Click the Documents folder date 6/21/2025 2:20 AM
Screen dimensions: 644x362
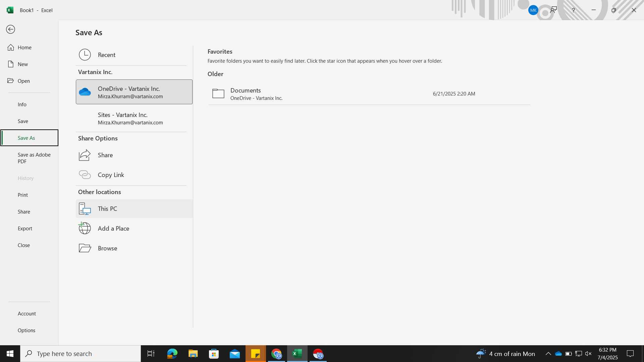(x=454, y=94)
